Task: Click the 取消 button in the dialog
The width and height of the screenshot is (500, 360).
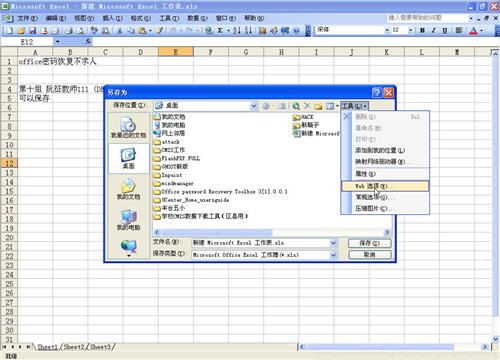Action: click(x=370, y=255)
